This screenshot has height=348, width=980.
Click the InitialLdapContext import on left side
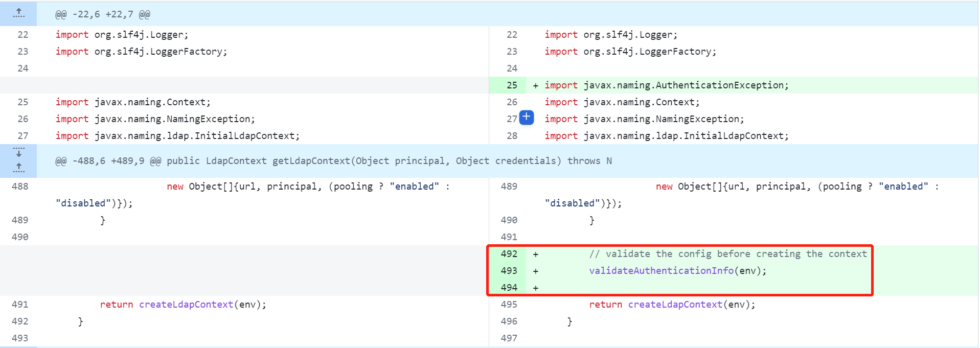coord(177,136)
